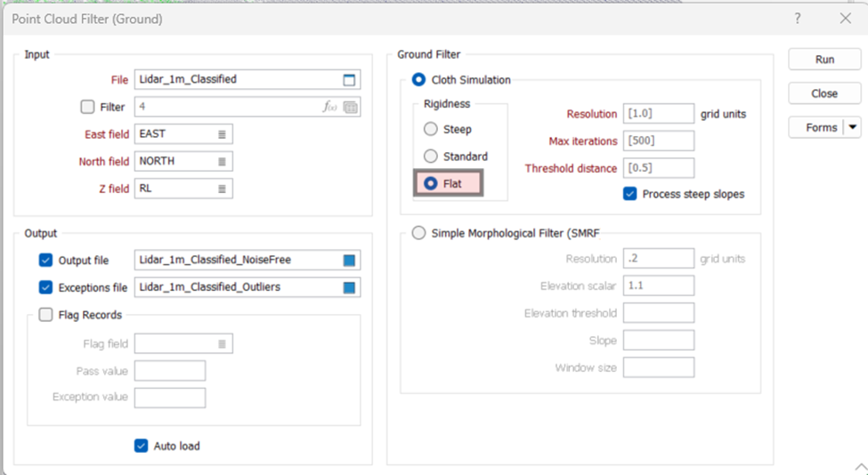Enable the Filter checkbox
This screenshot has width=868, height=475.
coord(87,108)
